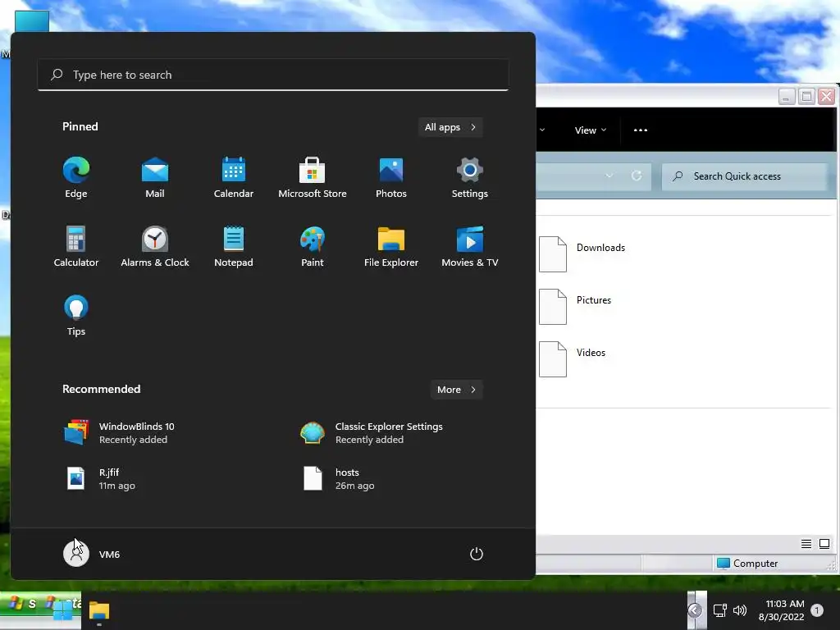The width and height of the screenshot is (840, 630).
Task: Select the Downloads folder in Explorer
Action: [x=582, y=254]
